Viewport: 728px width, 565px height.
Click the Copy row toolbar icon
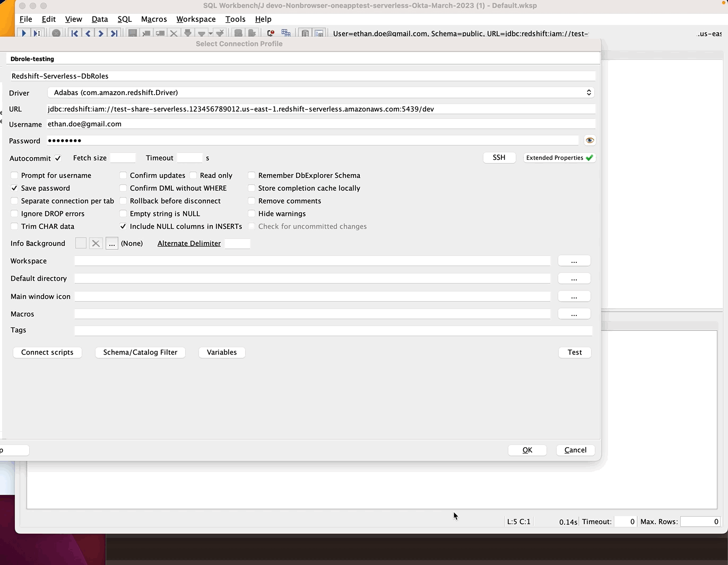160,33
